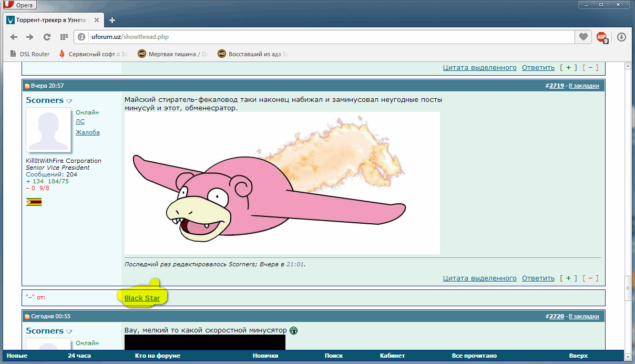Click the Senior Vice President title

58,168
